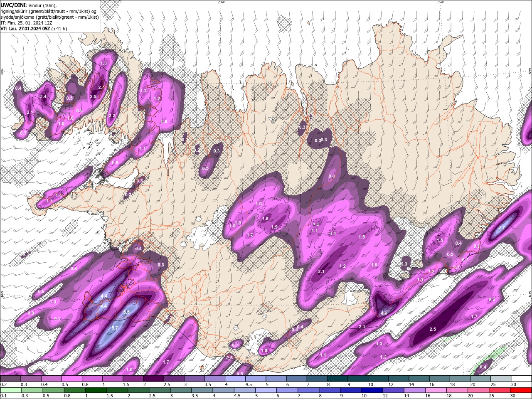Click the 'slydda/snjókoma' legend description line
The width and height of the screenshot is (532, 399).
pos(49,17)
